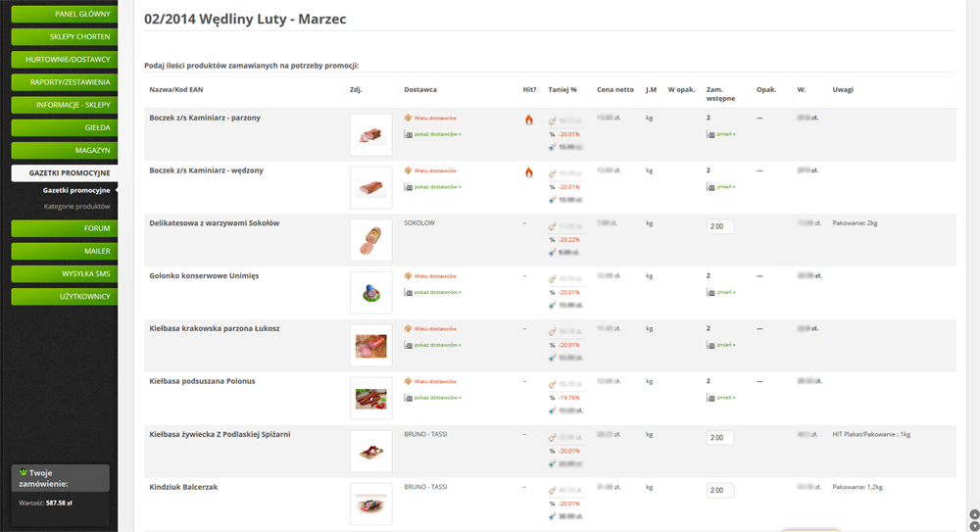Open the Panel Główny menu item

click(x=64, y=15)
